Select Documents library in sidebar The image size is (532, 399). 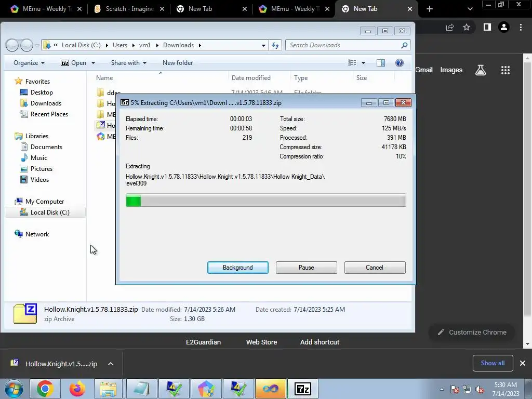point(46,147)
